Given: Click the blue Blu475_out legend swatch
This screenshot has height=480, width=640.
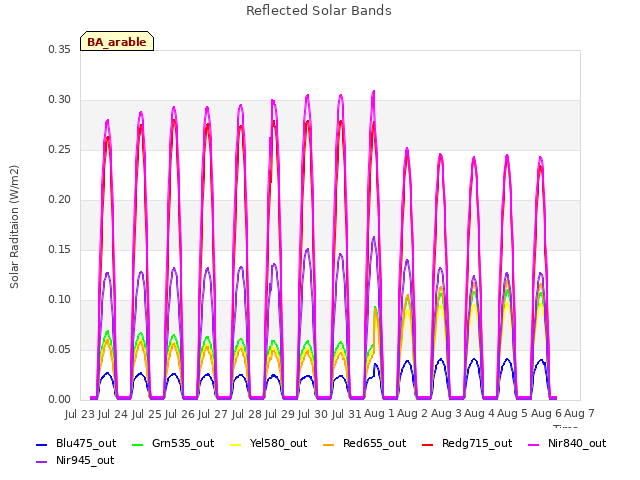Looking at the screenshot, I should [41, 444].
